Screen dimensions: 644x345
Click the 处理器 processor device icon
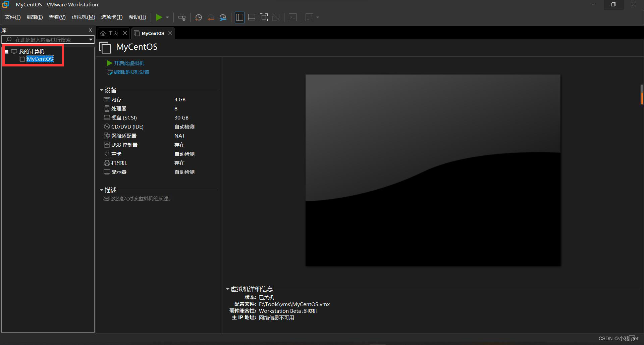107,108
